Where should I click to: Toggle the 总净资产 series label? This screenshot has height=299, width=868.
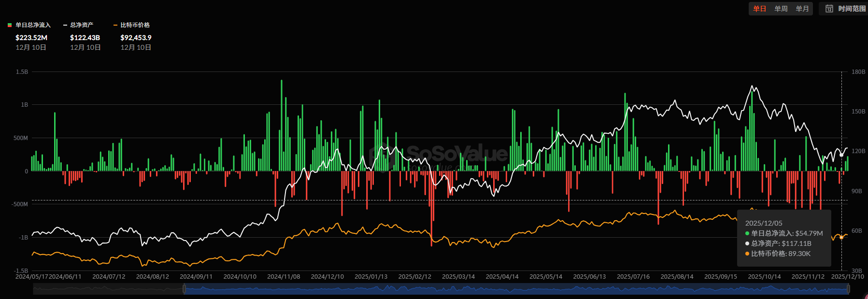coord(82,25)
